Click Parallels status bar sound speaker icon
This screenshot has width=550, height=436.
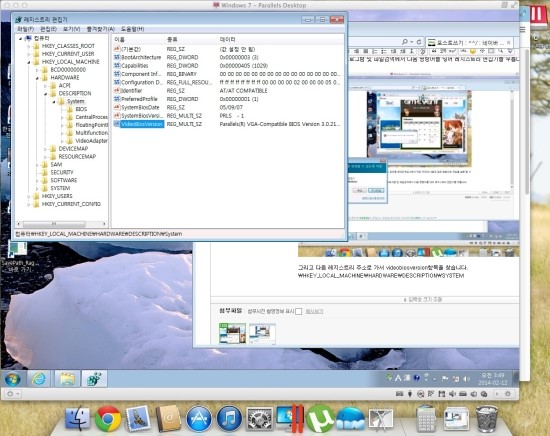coord(452,394)
